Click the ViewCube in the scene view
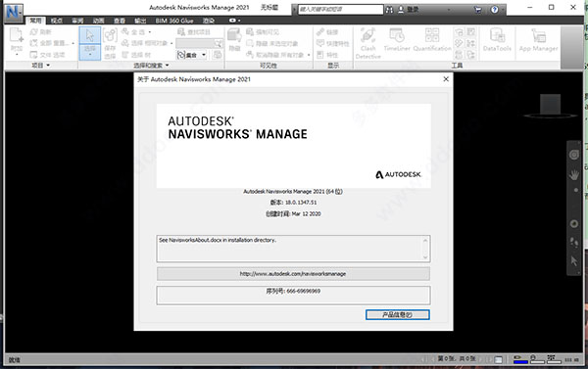588x369 pixels. coord(550,106)
